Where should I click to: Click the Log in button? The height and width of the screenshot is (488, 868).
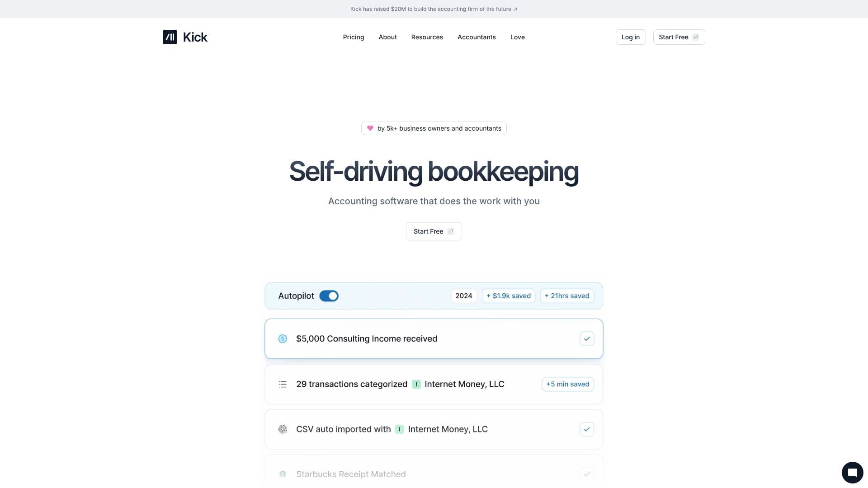(631, 37)
